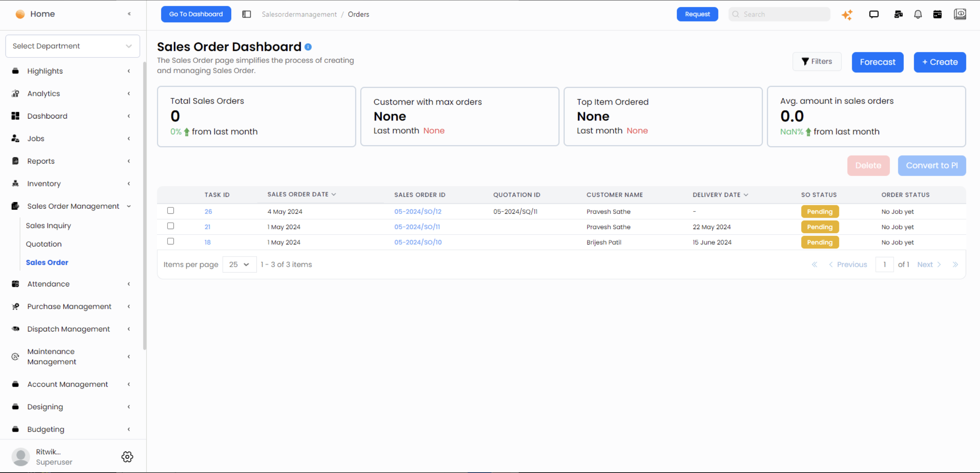Click the Search input field

[x=784, y=15]
